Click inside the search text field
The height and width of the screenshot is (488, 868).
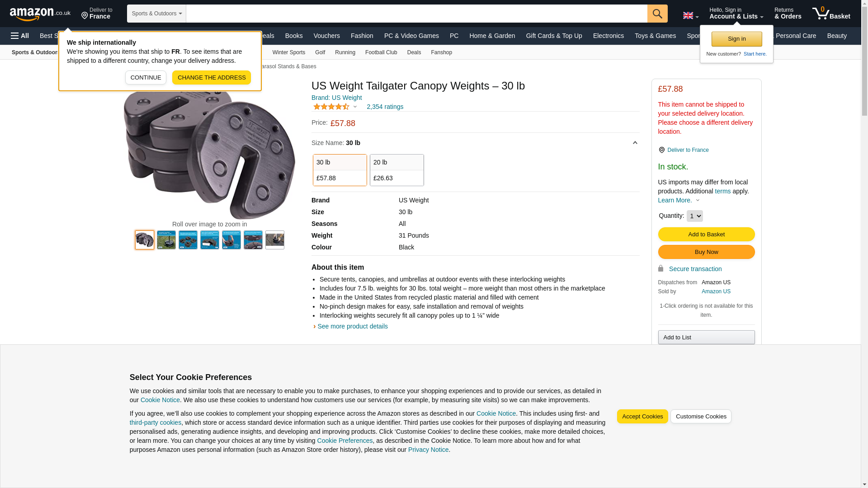tap(416, 14)
